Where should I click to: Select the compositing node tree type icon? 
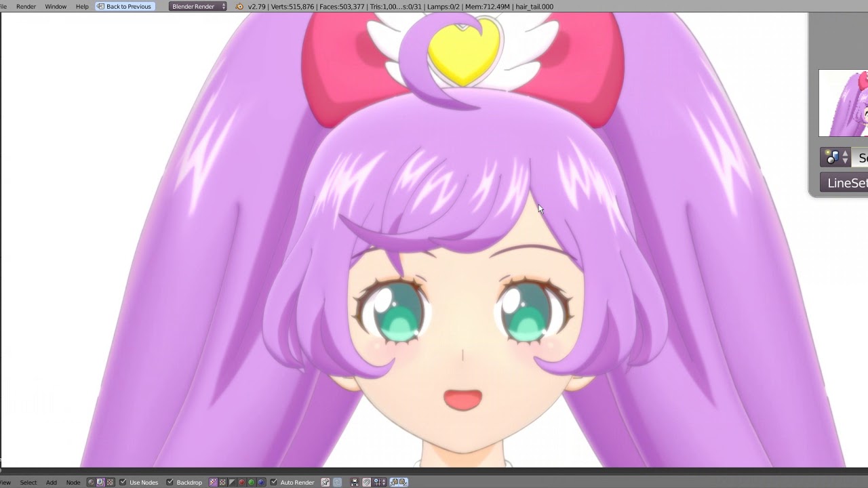pos(100,483)
